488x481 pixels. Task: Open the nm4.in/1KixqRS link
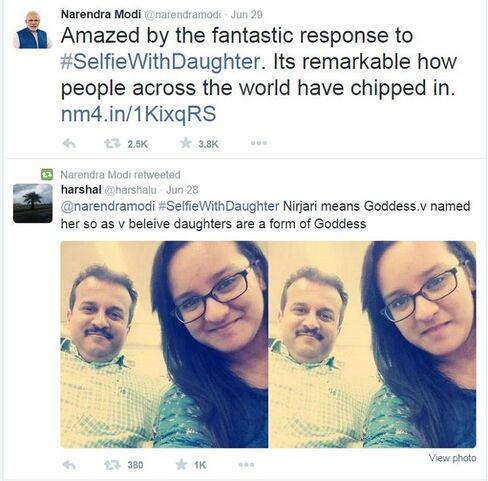(138, 114)
